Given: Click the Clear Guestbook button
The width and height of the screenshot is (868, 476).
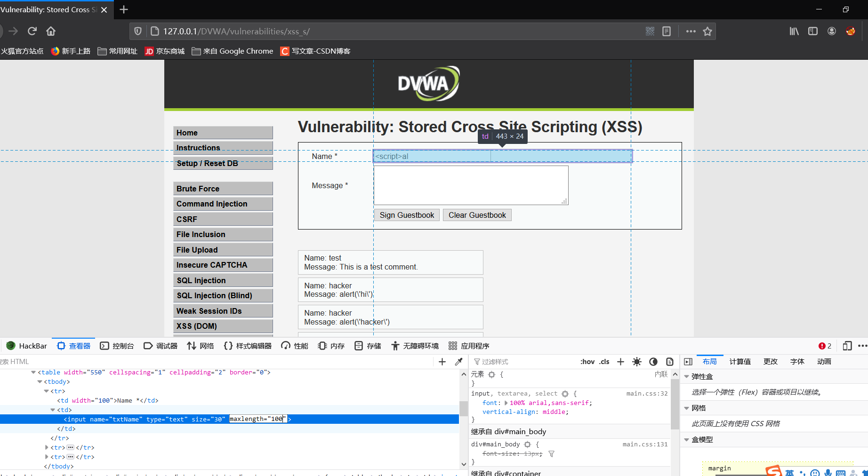Looking at the screenshot, I should tap(477, 215).
